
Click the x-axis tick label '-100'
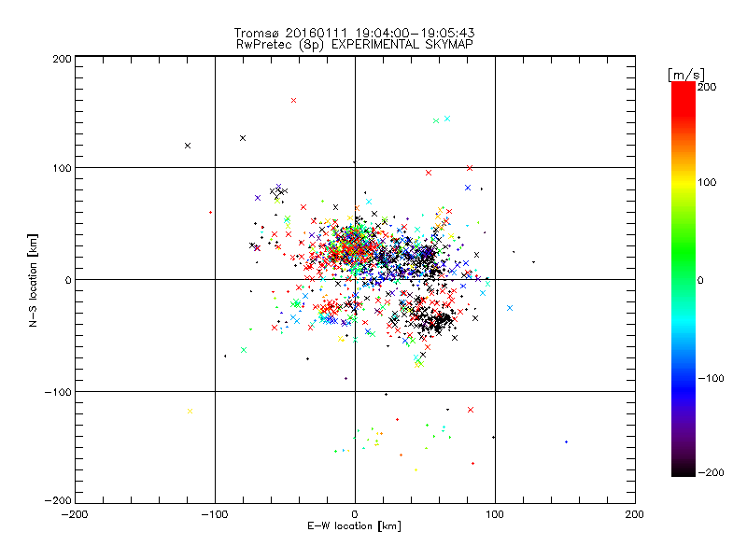(x=215, y=514)
